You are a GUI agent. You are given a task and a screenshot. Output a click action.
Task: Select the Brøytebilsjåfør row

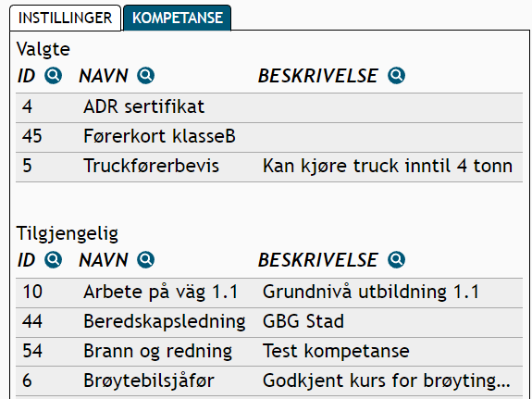(x=269, y=380)
